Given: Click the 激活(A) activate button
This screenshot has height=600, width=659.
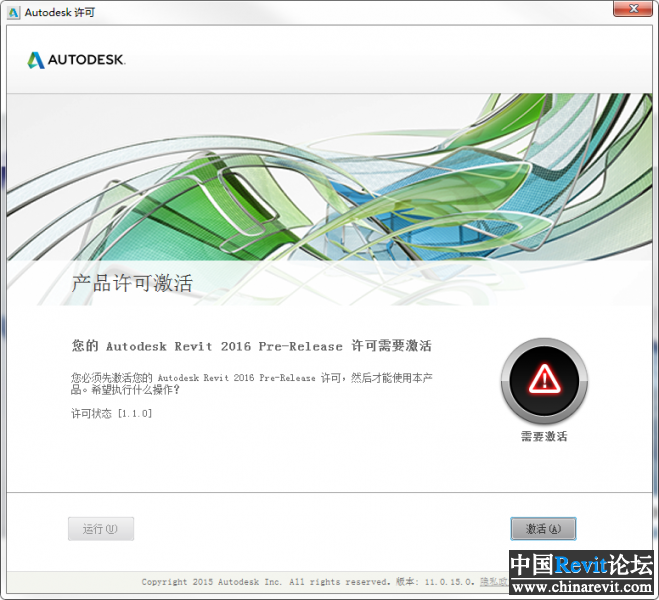Looking at the screenshot, I should pos(543,529).
